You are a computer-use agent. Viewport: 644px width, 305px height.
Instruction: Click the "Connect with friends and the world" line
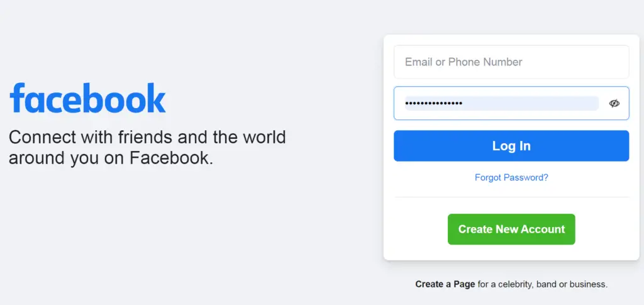(x=147, y=136)
